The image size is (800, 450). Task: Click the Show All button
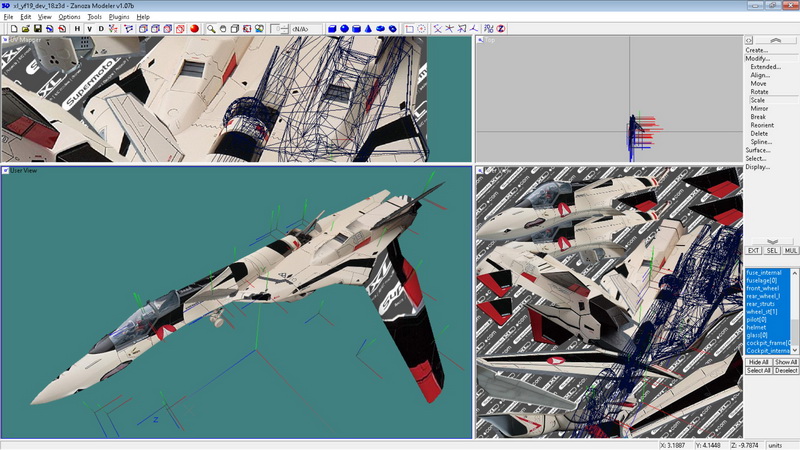[786, 362]
